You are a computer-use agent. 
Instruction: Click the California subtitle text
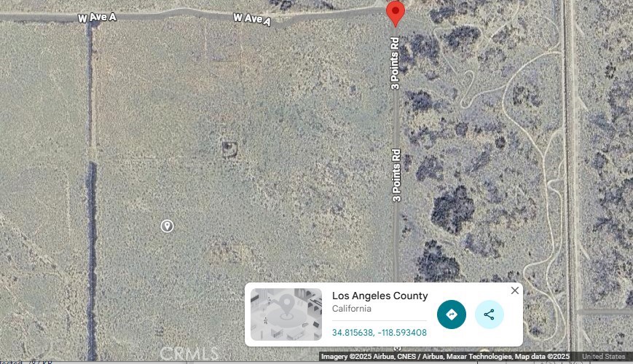click(x=352, y=309)
